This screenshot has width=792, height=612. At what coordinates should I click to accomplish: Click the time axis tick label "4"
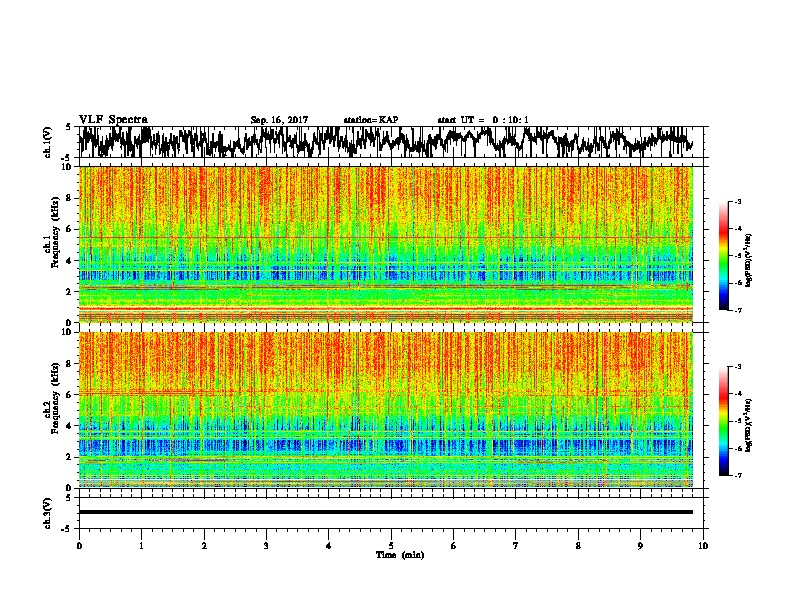point(329,546)
